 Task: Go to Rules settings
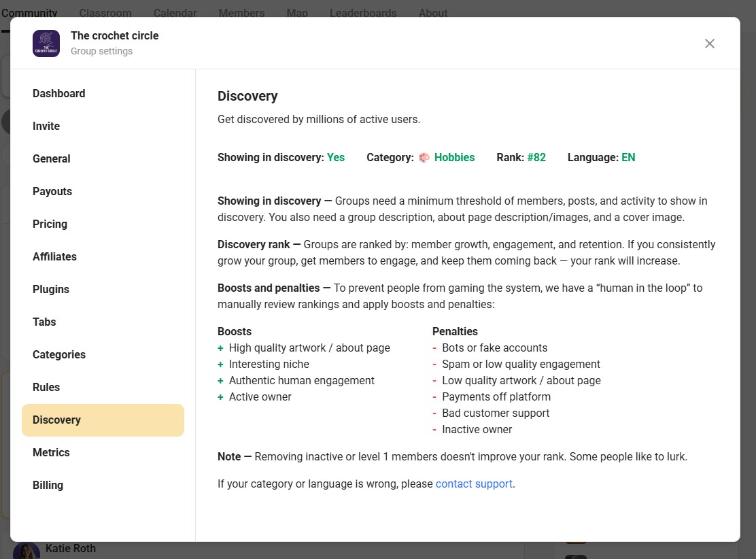(x=46, y=388)
